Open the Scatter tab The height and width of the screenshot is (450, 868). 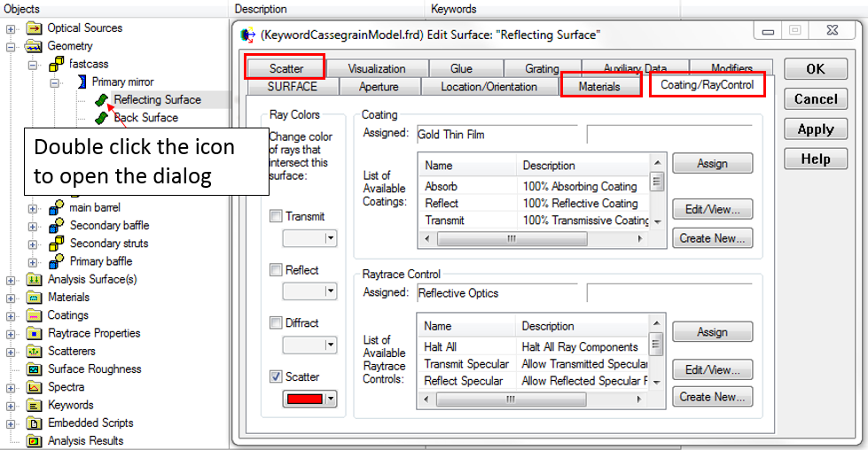(285, 68)
